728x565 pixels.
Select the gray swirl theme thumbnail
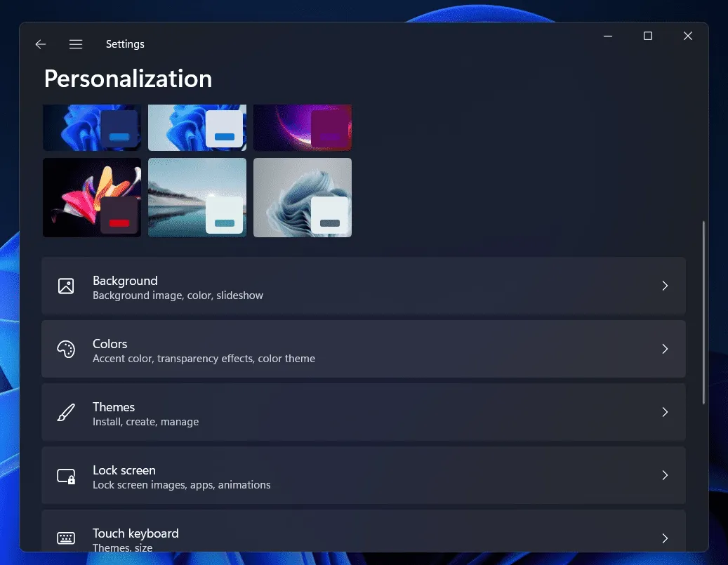303,197
